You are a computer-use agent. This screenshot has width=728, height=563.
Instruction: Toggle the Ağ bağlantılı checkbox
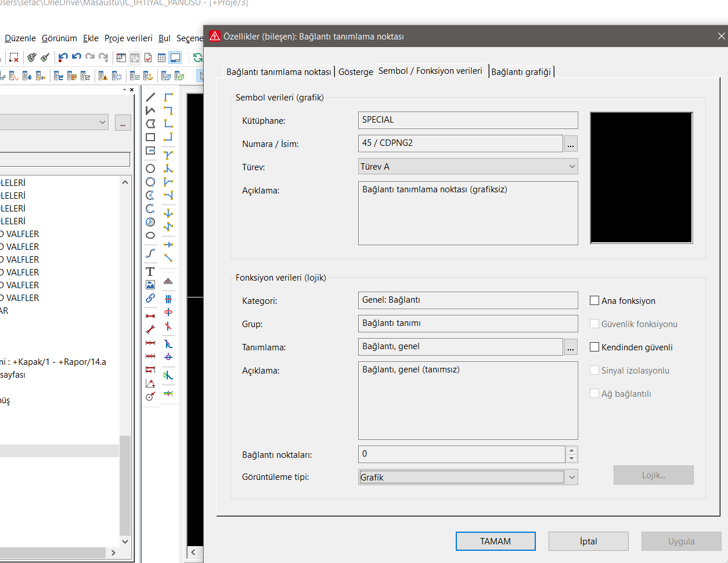coord(594,394)
